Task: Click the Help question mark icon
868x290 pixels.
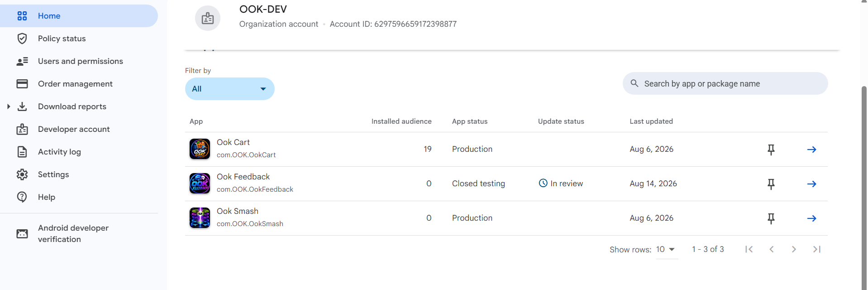Action: tap(22, 197)
